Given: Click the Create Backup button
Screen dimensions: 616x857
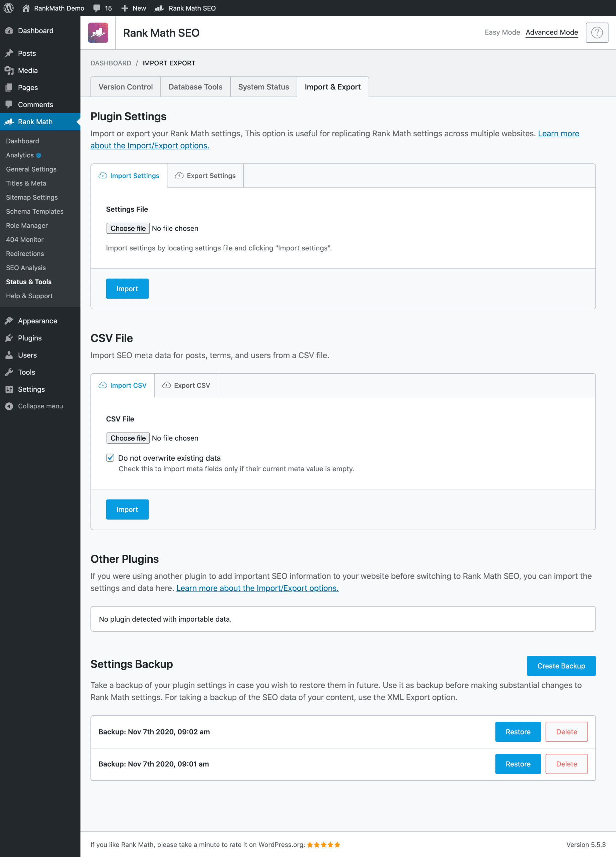Looking at the screenshot, I should (x=561, y=666).
